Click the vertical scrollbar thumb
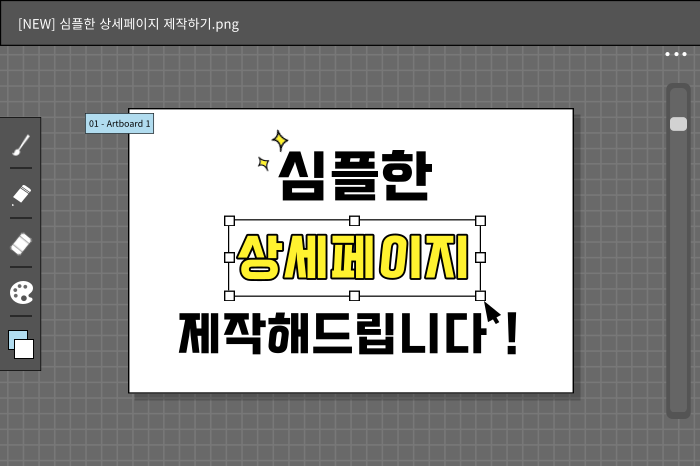 (x=678, y=124)
